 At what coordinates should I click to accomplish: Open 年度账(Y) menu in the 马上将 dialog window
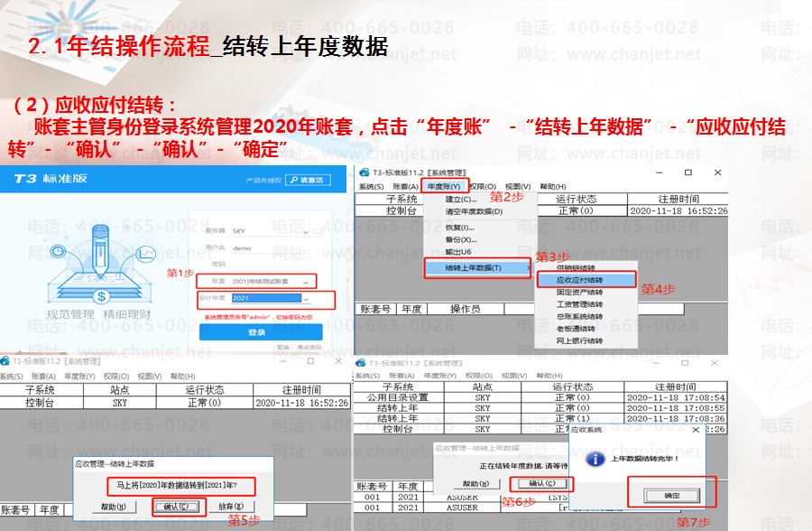(x=79, y=377)
